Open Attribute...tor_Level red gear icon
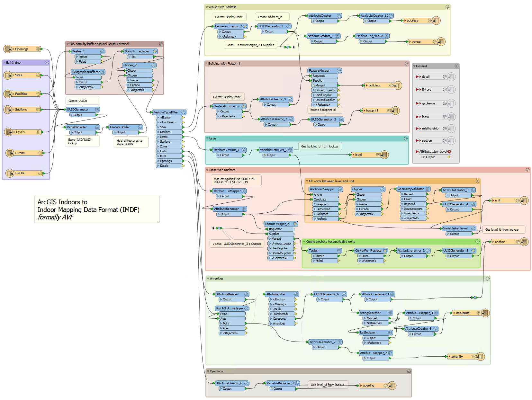This screenshot has width=532, height=400. (x=449, y=152)
